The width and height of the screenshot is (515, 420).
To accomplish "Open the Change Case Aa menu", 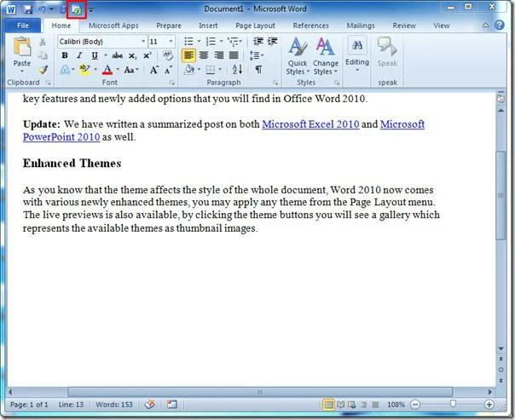I will pyautogui.click(x=131, y=70).
